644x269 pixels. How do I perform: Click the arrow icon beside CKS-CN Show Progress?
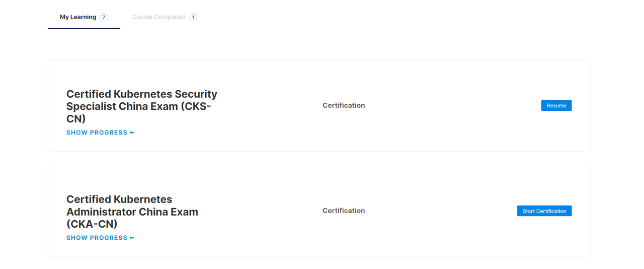coord(132,132)
